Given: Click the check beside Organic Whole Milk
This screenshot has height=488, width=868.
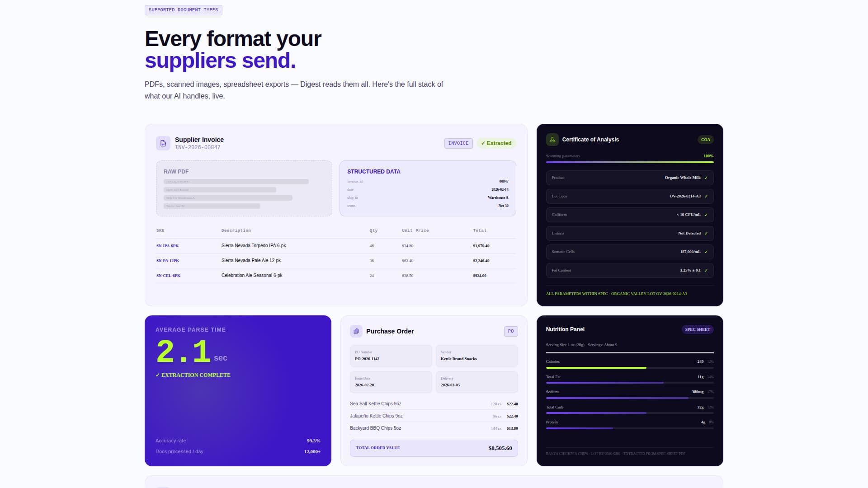Looking at the screenshot, I should coord(707,178).
